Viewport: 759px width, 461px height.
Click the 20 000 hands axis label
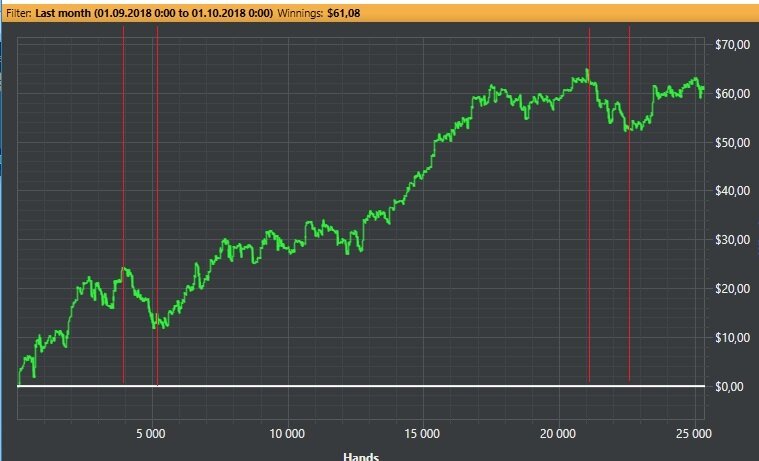pos(558,433)
